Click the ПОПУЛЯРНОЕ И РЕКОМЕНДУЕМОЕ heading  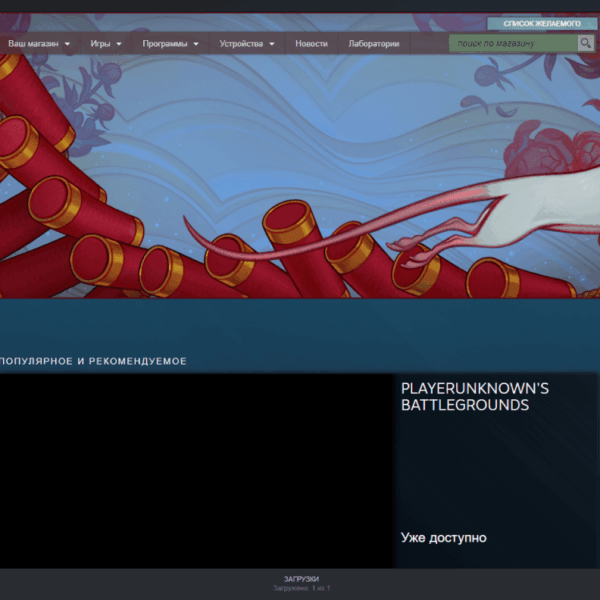tap(93, 361)
